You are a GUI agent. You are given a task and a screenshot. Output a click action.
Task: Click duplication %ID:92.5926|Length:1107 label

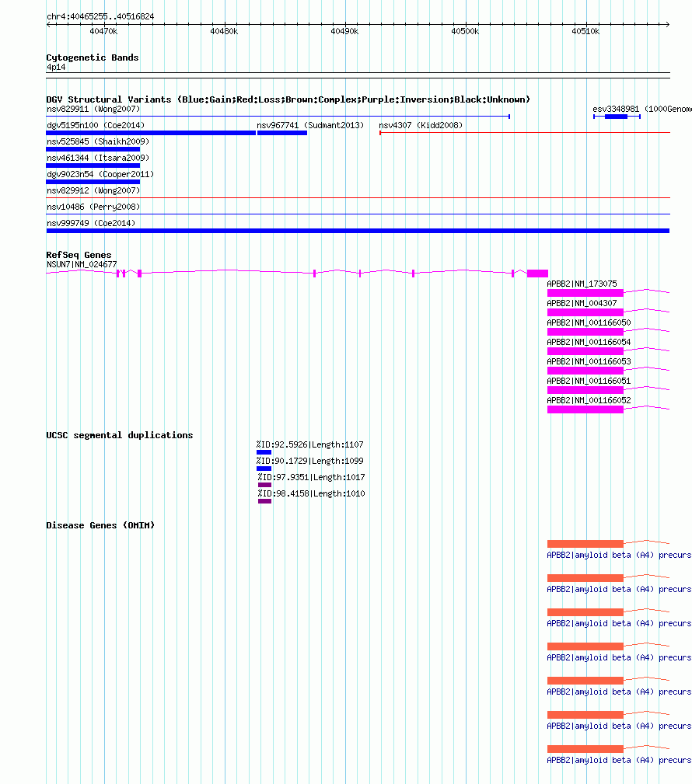click(x=309, y=444)
